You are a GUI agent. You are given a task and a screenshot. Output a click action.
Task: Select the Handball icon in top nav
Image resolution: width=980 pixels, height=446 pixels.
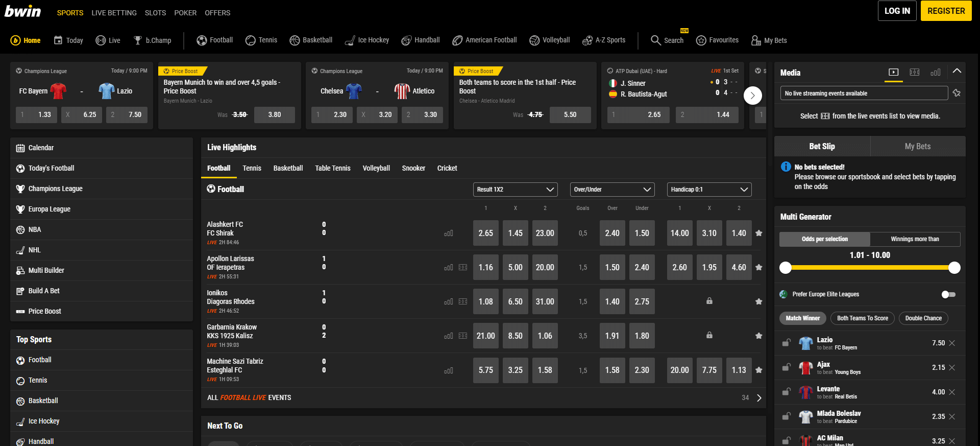406,40
